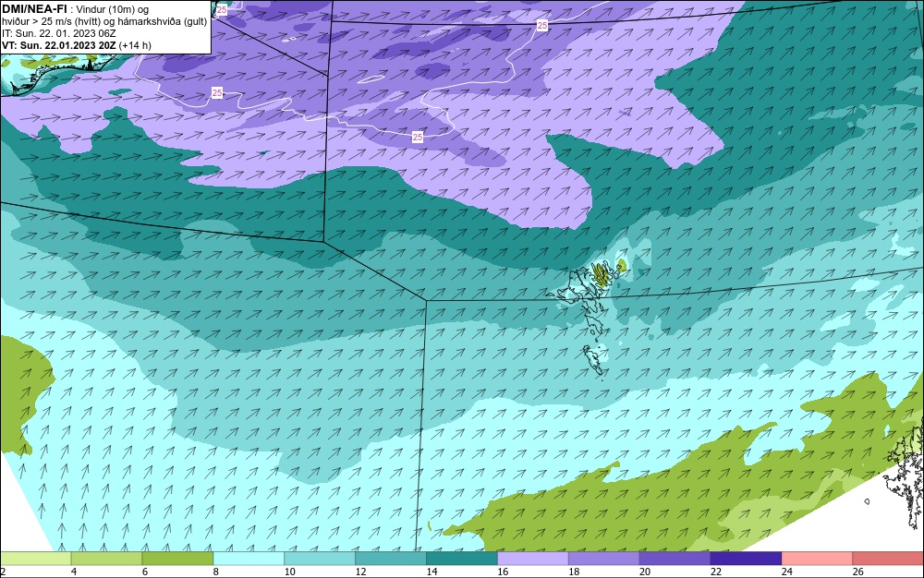This screenshot has height=578, width=924.
Task: Click the 18-20 m/s medium purple legend swatch
Action: pos(603,558)
